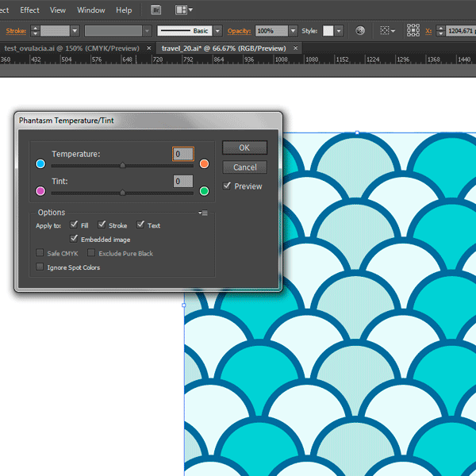Click the Recolor Artwork wheel icon
The width and height of the screenshot is (476, 476).
click(x=360, y=31)
